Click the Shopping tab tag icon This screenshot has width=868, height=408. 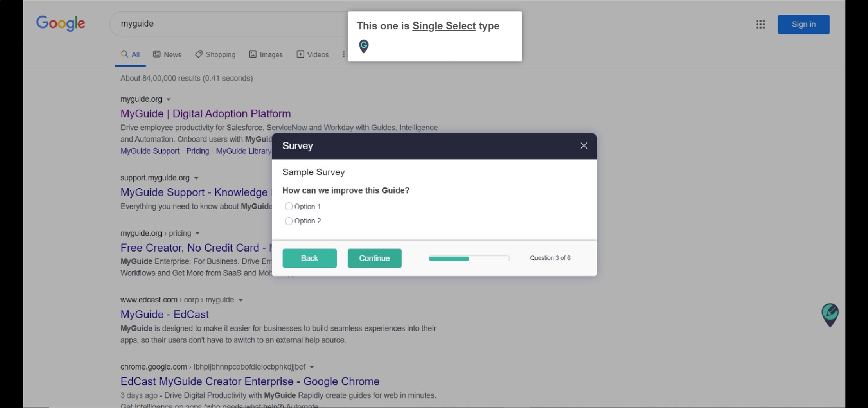point(198,54)
